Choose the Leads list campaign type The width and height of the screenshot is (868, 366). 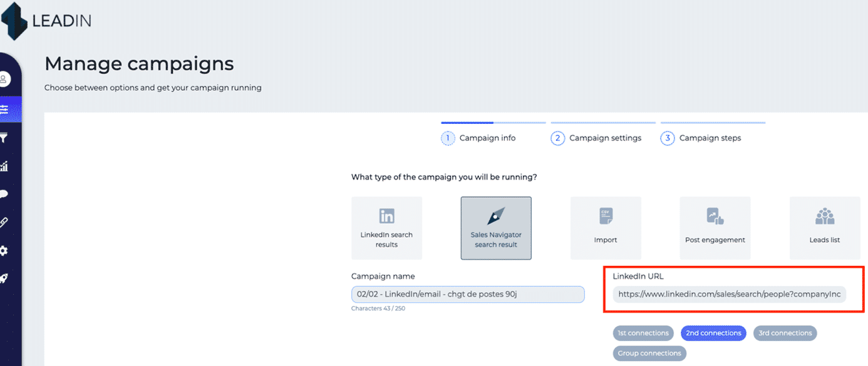click(825, 228)
